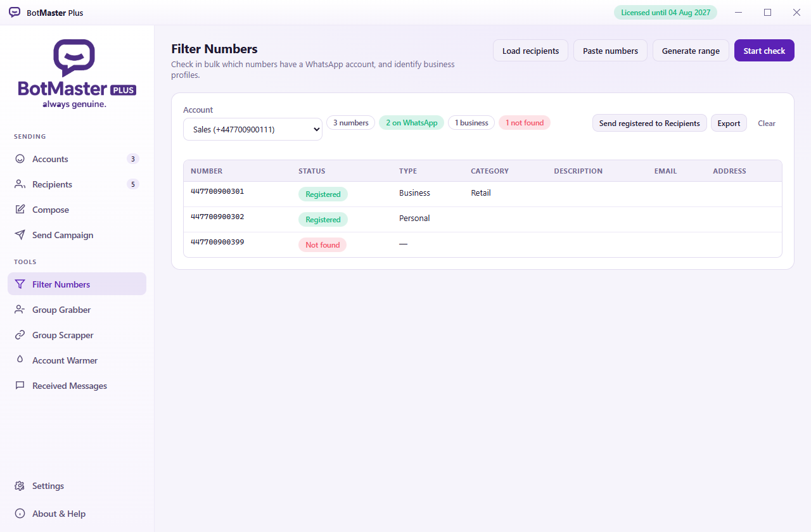Click the Accounts smiley icon in sidebar
Image resolution: width=811 pixels, height=532 pixels.
tap(20, 159)
